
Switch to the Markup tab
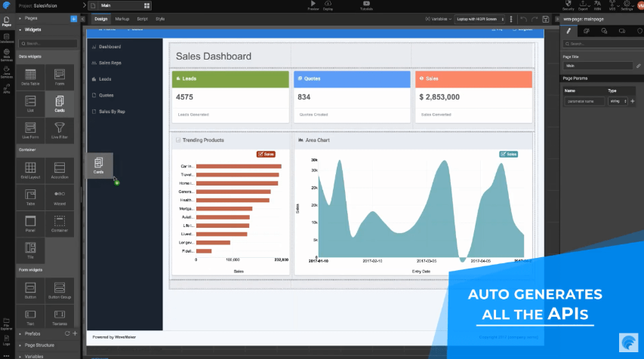coord(122,19)
